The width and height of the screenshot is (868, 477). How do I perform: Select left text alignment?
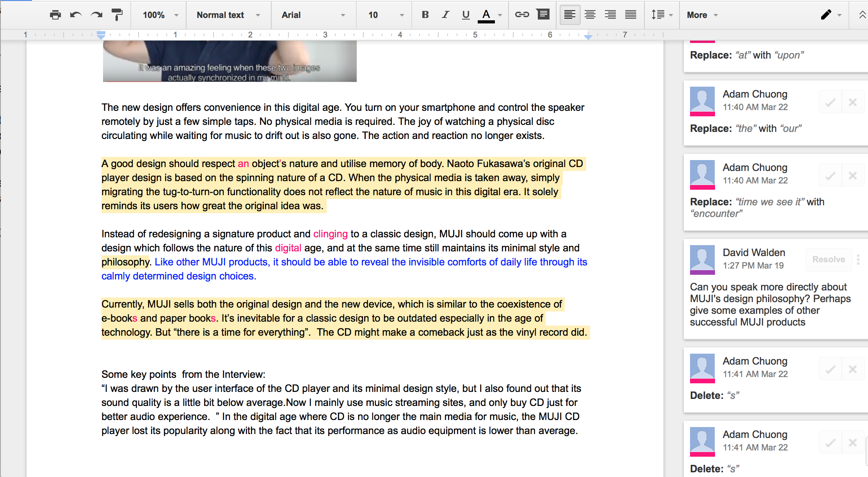[x=570, y=15]
